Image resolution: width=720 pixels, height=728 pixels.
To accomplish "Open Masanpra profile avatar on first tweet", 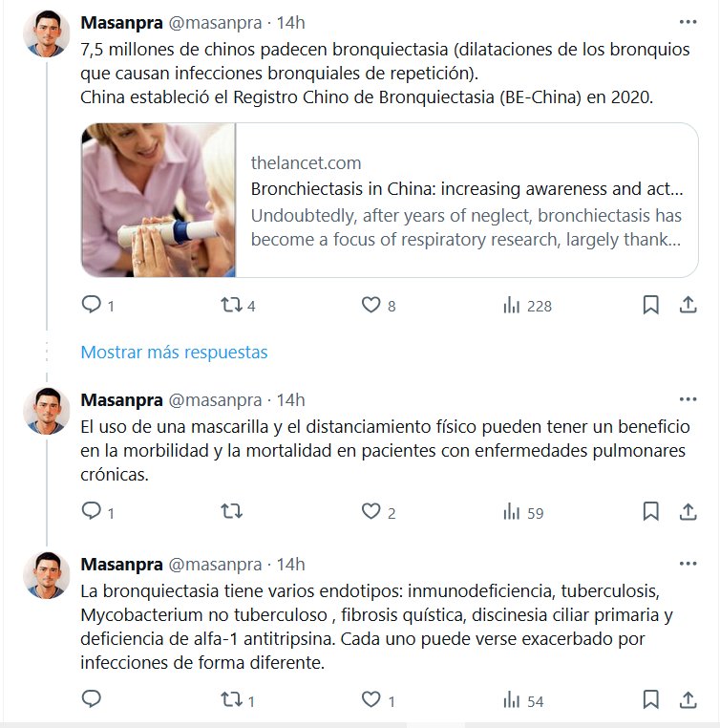I will [x=47, y=33].
